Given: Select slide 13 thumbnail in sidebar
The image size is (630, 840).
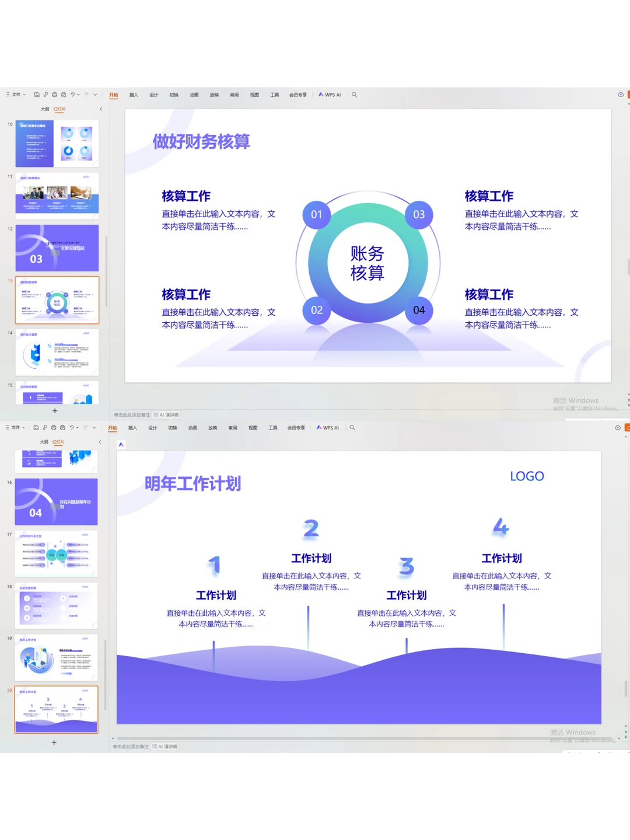Looking at the screenshot, I should click(x=57, y=300).
